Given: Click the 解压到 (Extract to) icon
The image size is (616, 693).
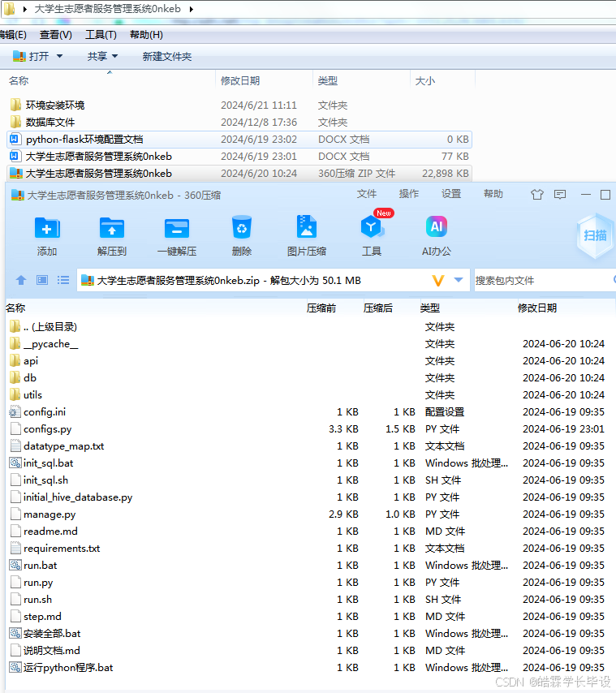Looking at the screenshot, I should click(112, 229).
